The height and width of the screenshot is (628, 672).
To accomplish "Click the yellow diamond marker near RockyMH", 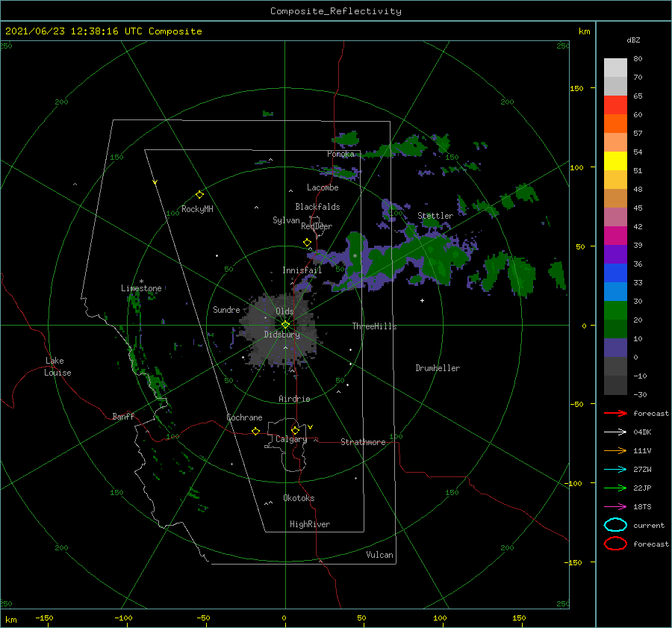I will 199,195.
